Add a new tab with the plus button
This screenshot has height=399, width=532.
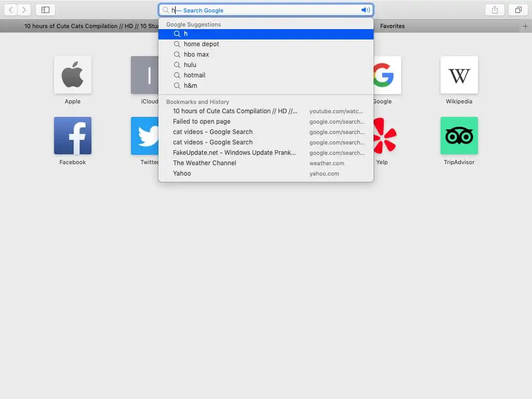coord(525,26)
